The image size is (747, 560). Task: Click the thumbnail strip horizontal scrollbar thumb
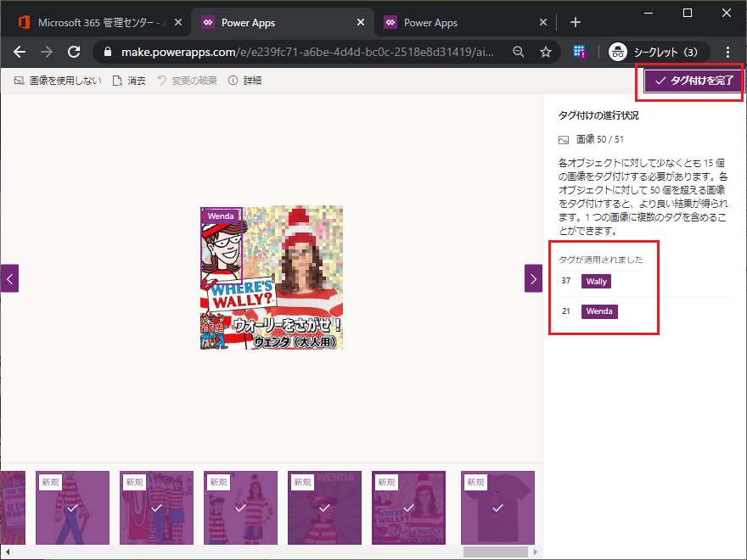[496, 552]
